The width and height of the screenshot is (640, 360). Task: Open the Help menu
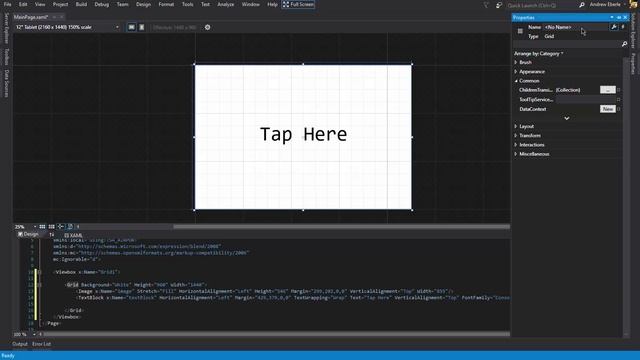click(272, 4)
